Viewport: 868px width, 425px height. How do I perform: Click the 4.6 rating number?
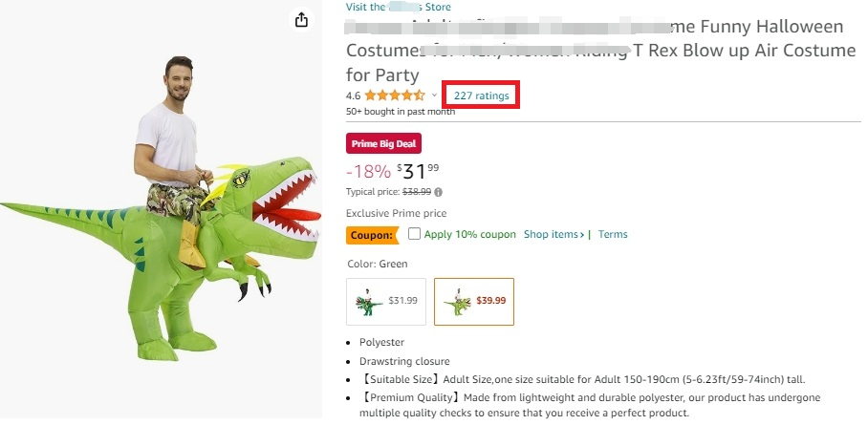pos(353,96)
